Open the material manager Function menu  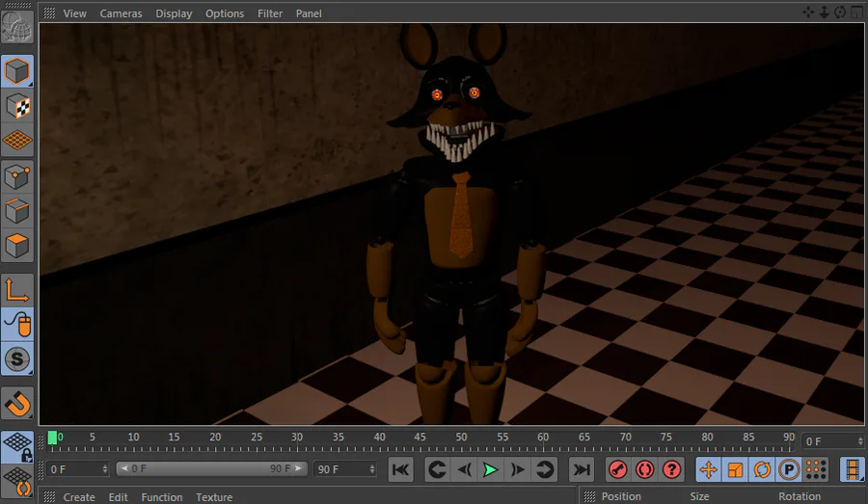(x=162, y=497)
